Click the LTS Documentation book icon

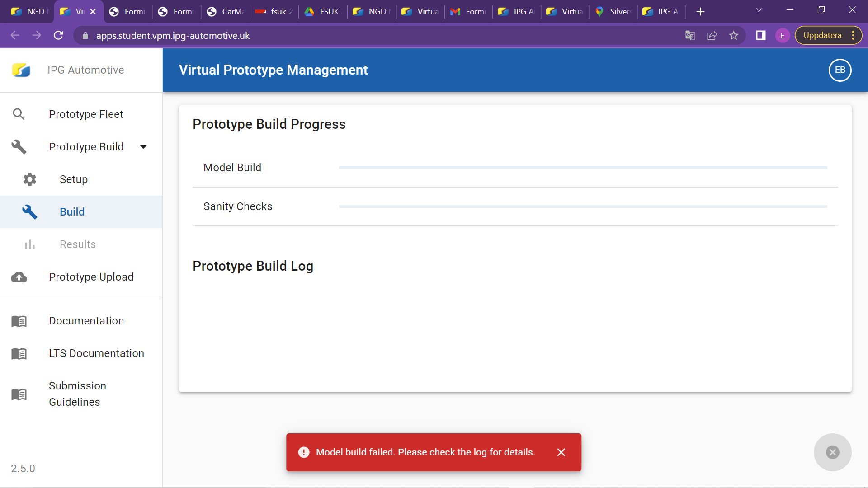tap(19, 353)
